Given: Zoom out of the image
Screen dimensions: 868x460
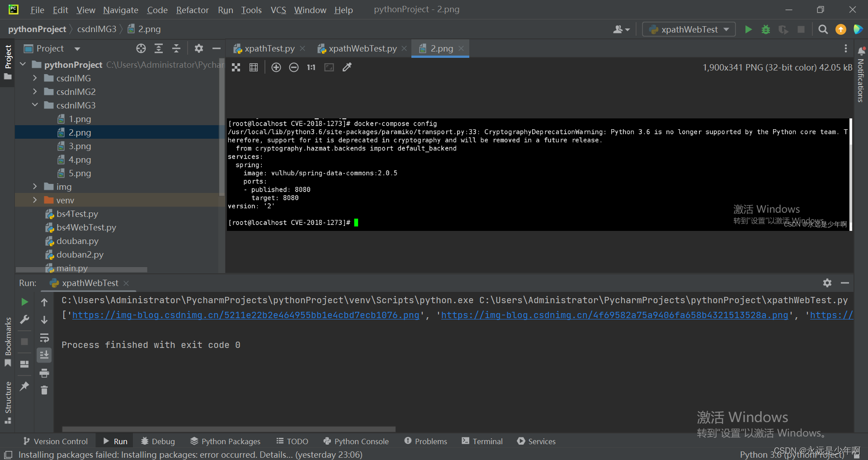Looking at the screenshot, I should (294, 67).
